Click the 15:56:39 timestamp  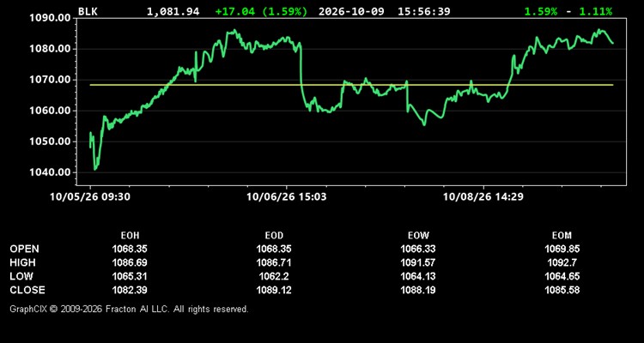click(x=424, y=11)
